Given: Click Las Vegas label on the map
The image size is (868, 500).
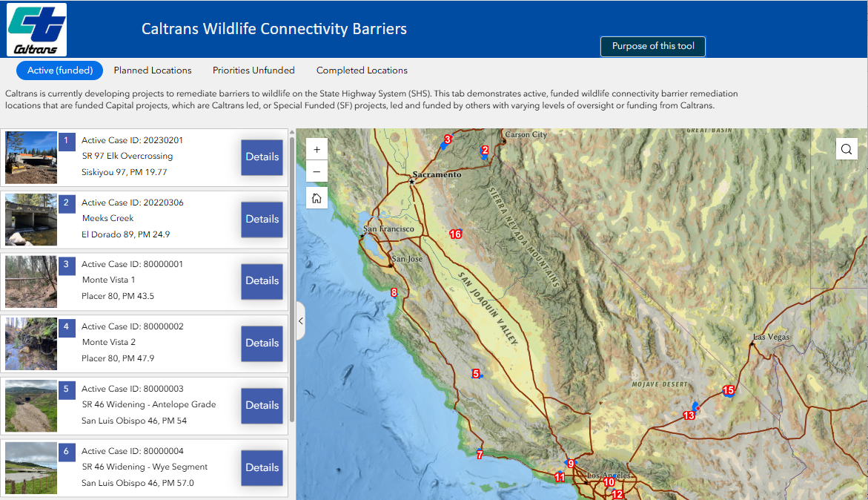Looking at the screenshot, I should [772, 337].
